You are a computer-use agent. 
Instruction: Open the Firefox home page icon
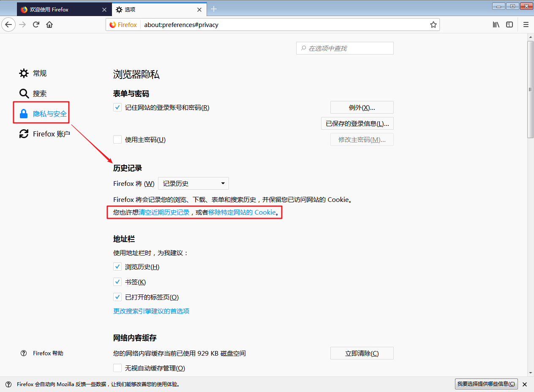click(49, 24)
